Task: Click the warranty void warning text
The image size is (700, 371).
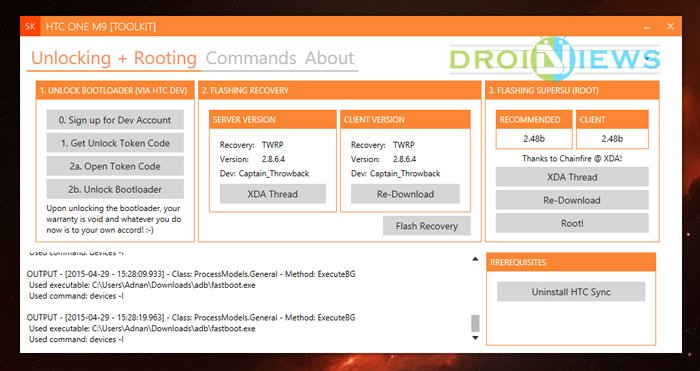Action: pyautogui.click(x=114, y=219)
